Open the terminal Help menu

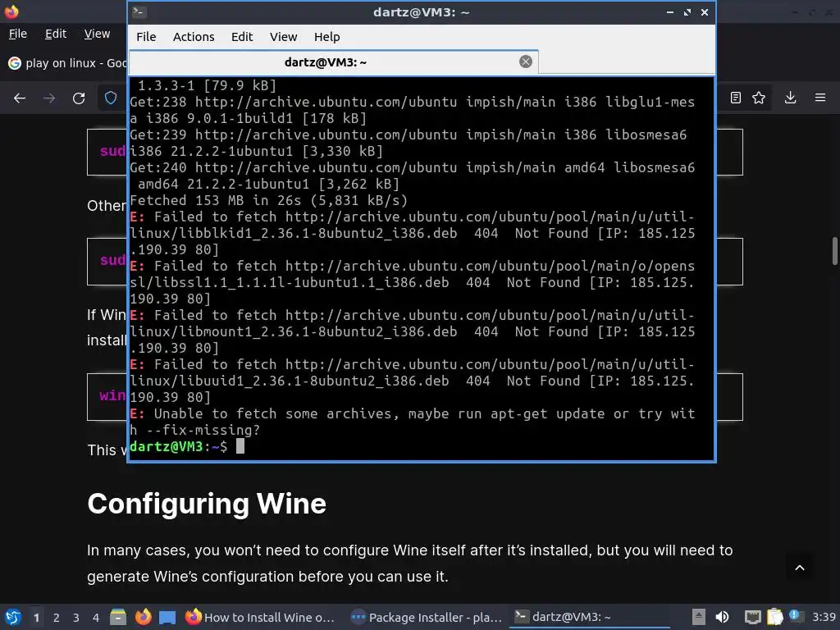[x=326, y=37]
